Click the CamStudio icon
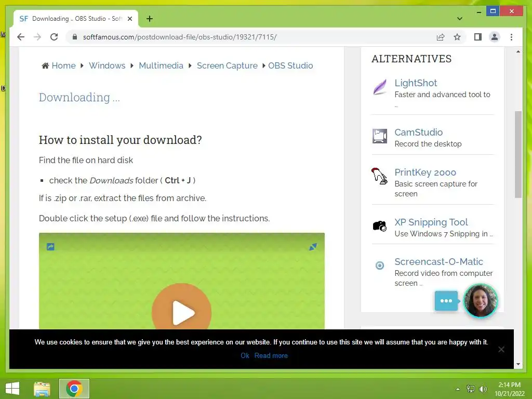532x399 pixels. pos(380,136)
